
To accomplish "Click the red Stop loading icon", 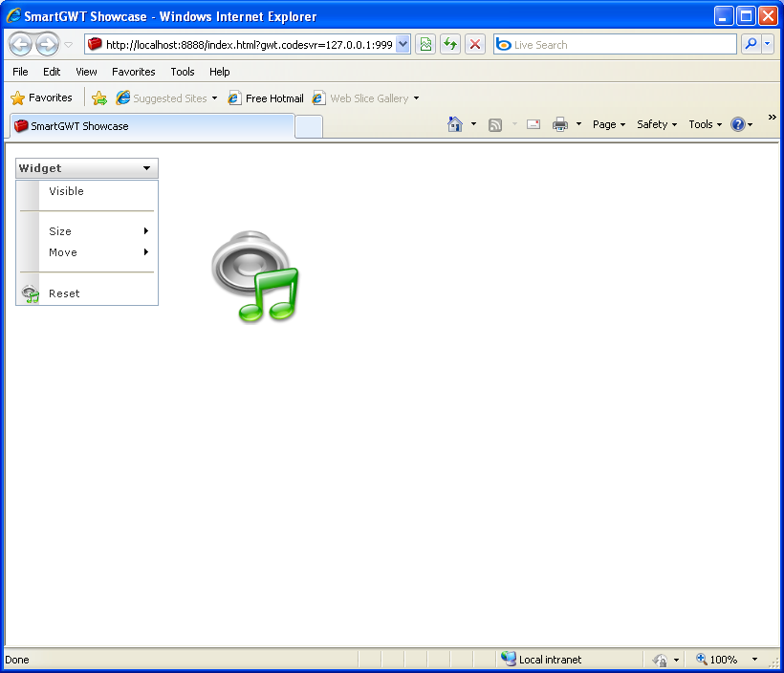I will [475, 45].
